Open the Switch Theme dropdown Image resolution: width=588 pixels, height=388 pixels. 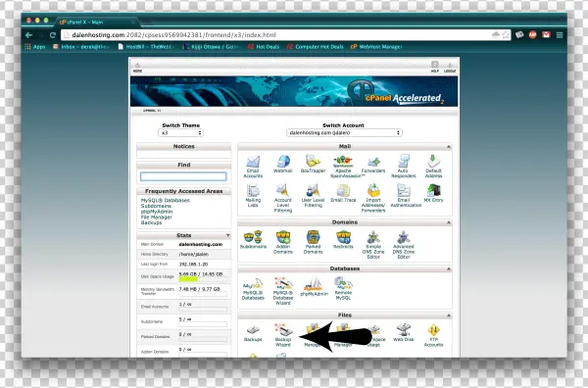(x=180, y=132)
